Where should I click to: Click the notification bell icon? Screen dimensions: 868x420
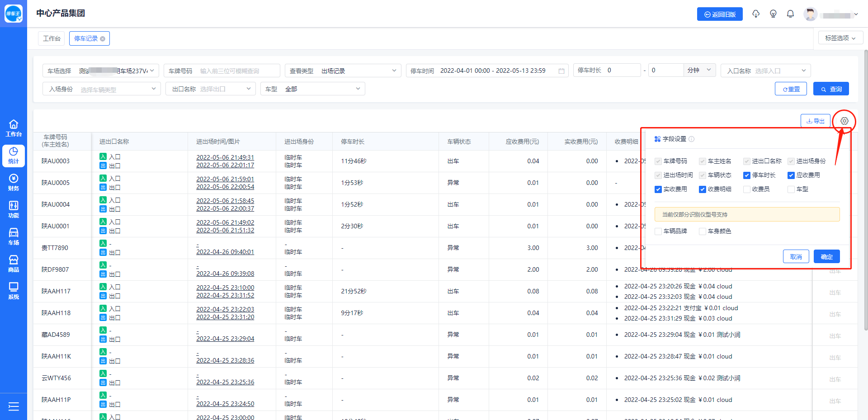[790, 14]
